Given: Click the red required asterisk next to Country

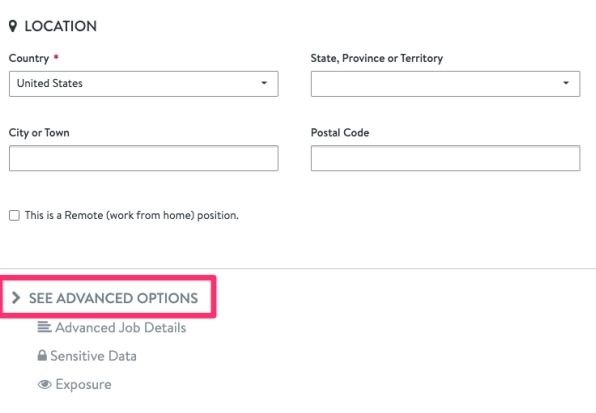Looking at the screenshot, I should [x=56, y=57].
